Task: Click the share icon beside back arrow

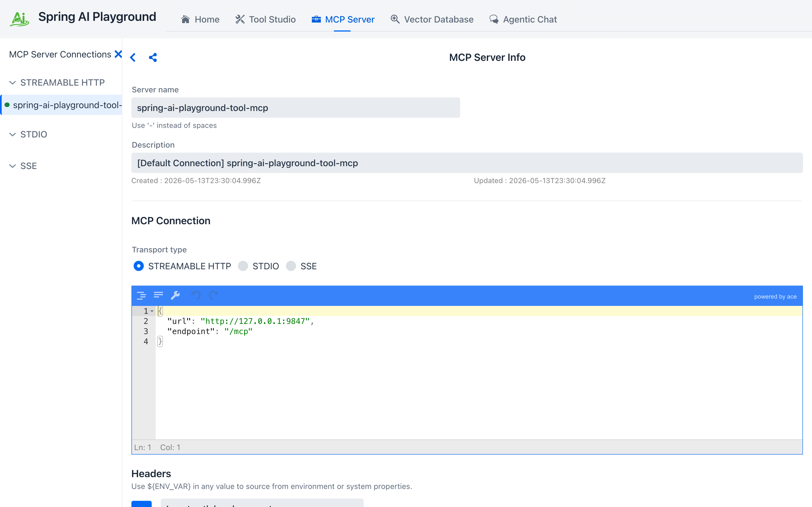Action: [x=153, y=58]
